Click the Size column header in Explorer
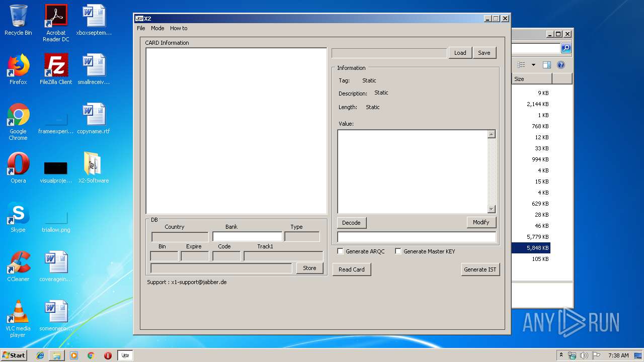This screenshot has width=644, height=362. [x=532, y=79]
